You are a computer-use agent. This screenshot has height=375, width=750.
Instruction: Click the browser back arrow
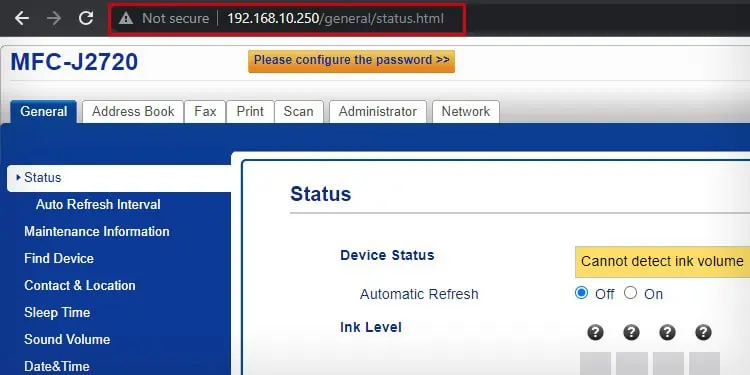22,18
